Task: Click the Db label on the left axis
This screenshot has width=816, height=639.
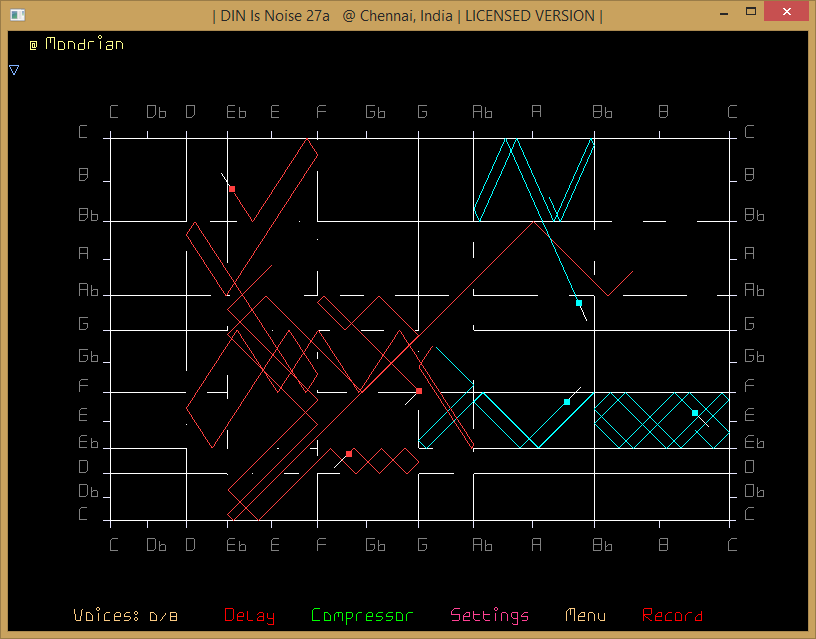Action: (x=88, y=491)
